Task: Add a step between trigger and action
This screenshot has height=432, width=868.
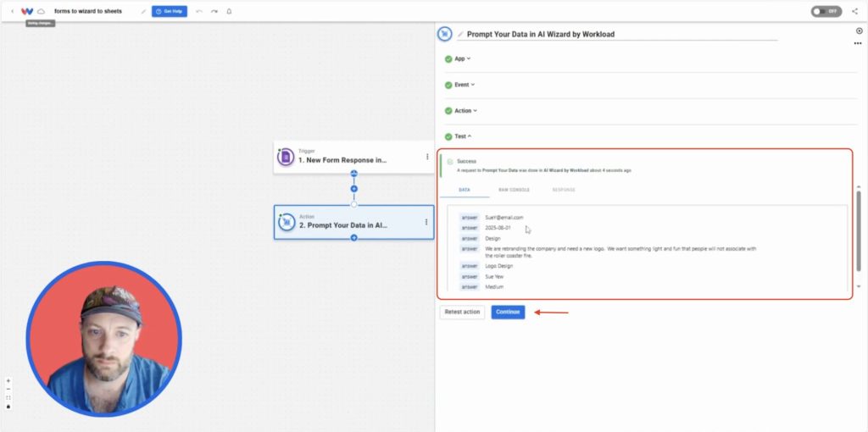Action: [354, 189]
